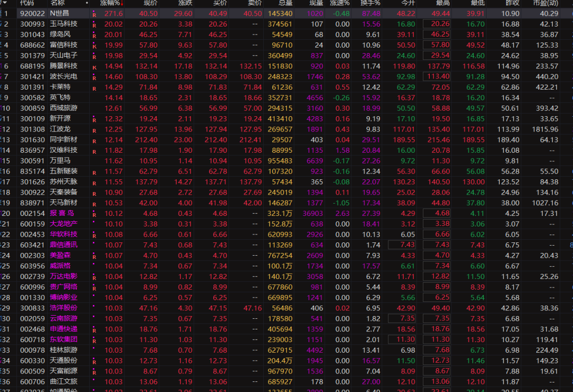Open stock 报喜鸟 from the list
Viewport: 573px width, 392px height.
pyautogui.click(x=62, y=213)
